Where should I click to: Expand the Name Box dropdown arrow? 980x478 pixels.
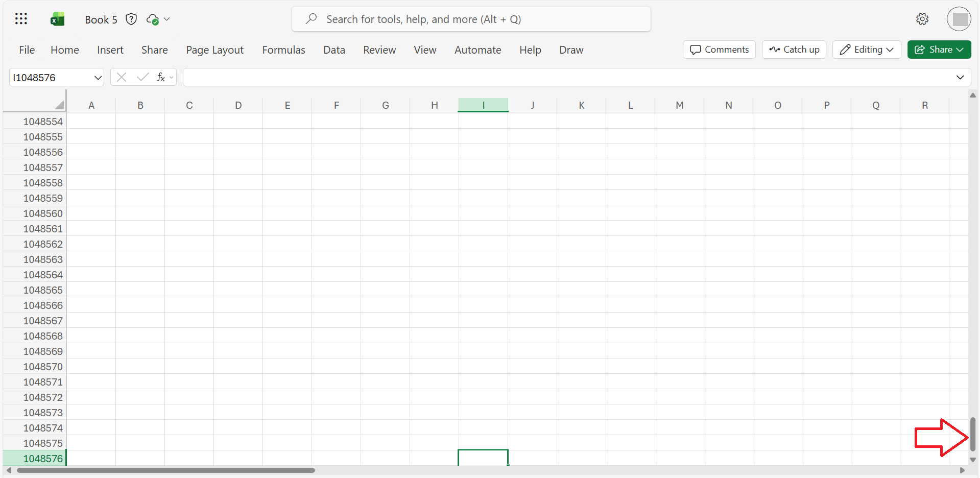point(98,78)
